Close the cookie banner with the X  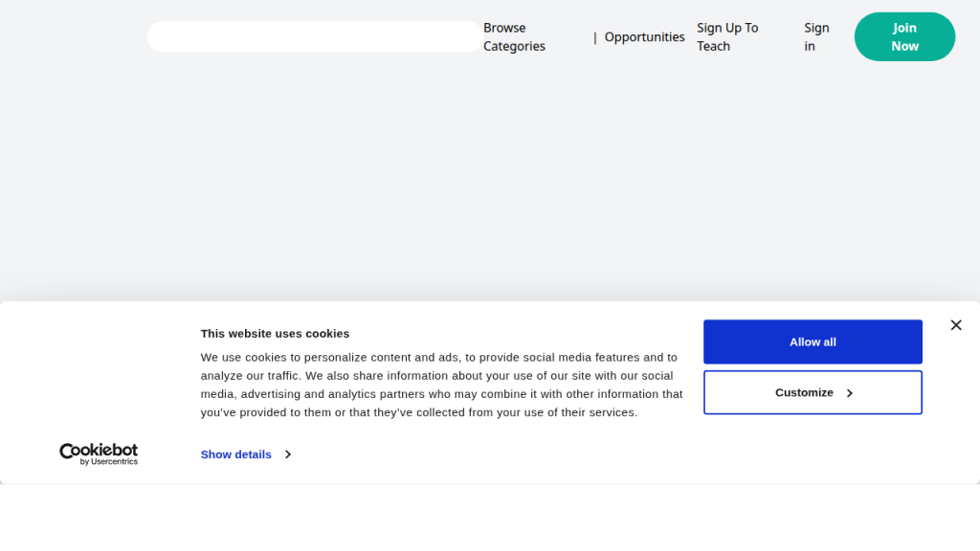(955, 325)
